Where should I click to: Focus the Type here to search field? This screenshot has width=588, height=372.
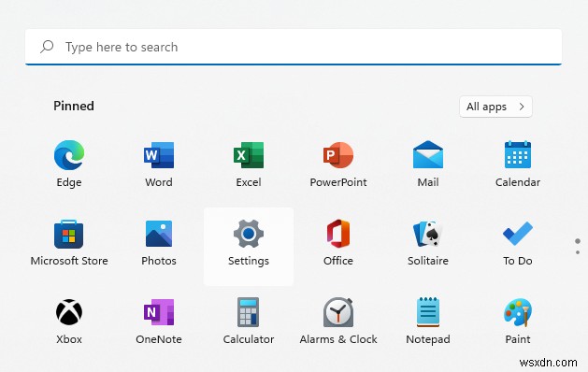(x=294, y=47)
